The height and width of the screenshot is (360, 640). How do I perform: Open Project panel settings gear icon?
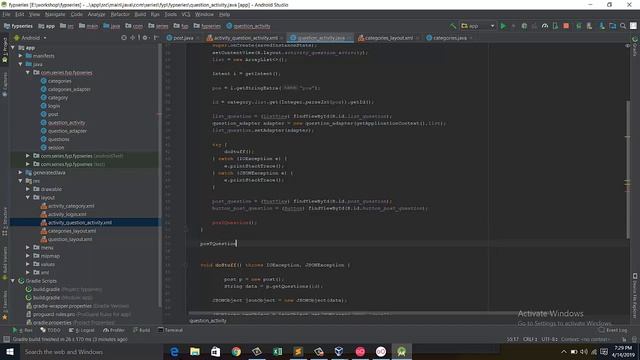(x=144, y=38)
